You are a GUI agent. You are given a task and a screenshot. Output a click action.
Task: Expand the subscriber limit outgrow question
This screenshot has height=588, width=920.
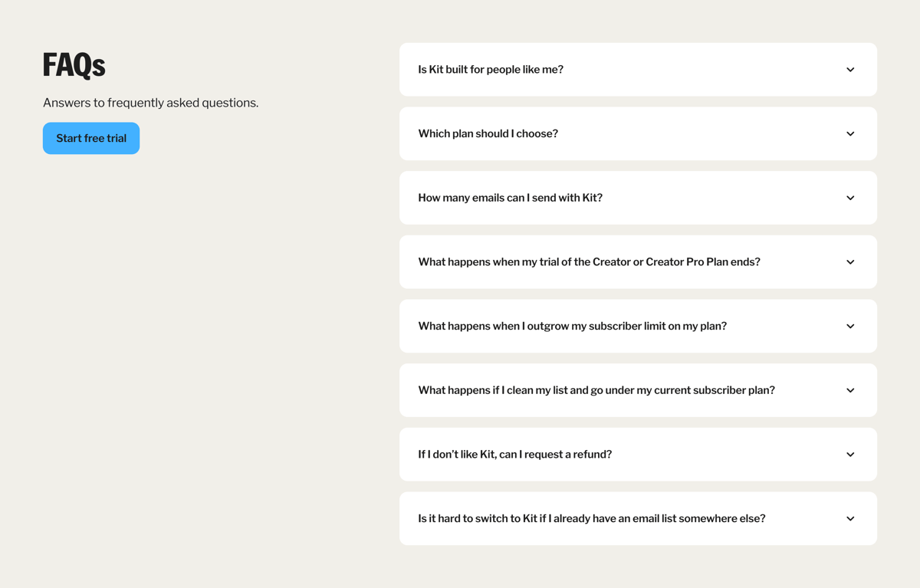(638, 326)
